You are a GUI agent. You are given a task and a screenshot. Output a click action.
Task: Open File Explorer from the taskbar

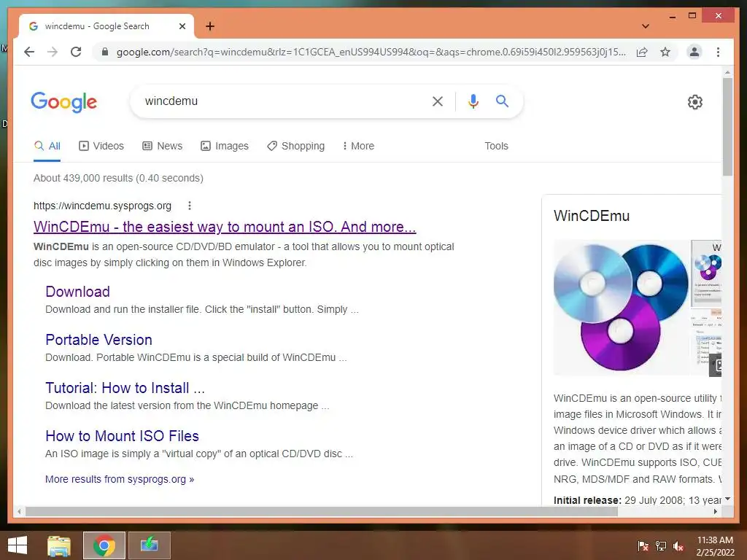[59, 545]
